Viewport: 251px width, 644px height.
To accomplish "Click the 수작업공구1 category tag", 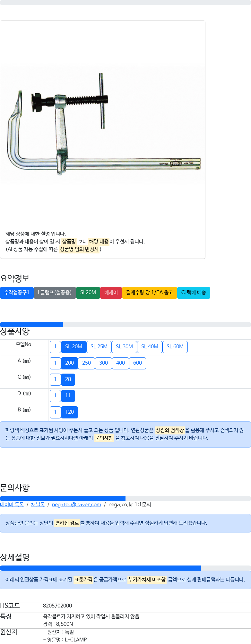I will 17,293.
